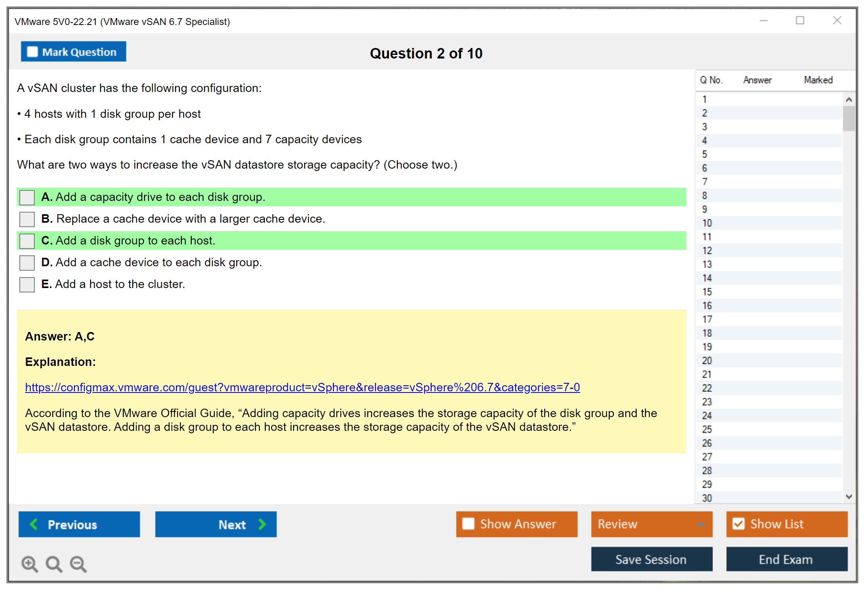
Task: Jump to question 10 in the list
Action: (707, 223)
